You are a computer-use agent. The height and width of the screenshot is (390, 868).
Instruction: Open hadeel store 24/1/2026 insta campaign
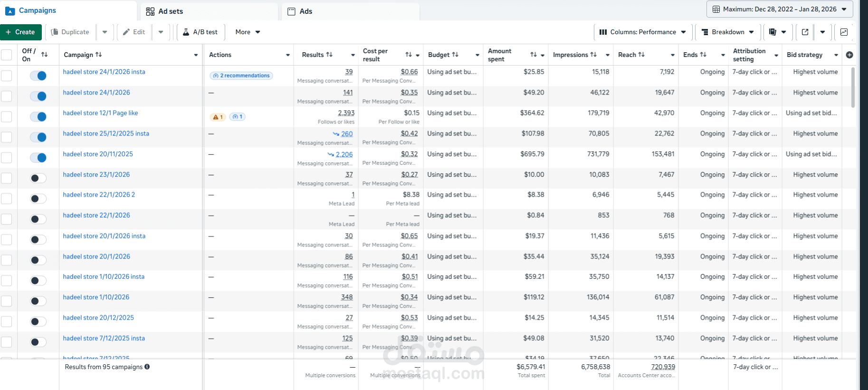(104, 72)
